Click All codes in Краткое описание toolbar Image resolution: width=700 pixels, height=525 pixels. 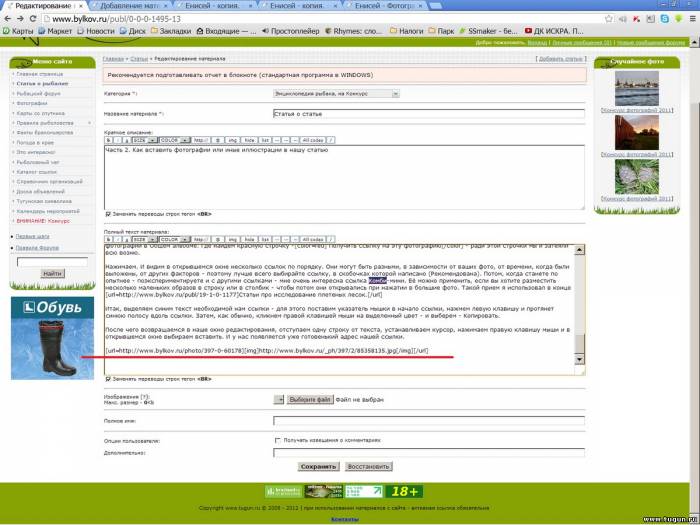312,140
